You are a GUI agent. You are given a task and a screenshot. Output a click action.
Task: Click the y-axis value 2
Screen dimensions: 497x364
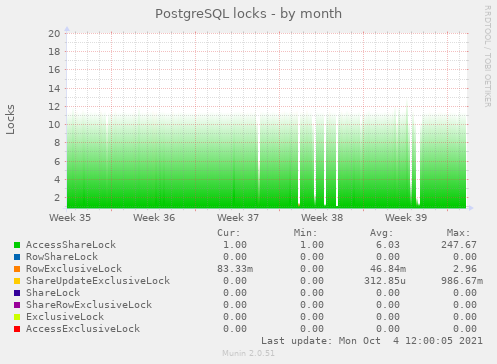tap(57, 197)
